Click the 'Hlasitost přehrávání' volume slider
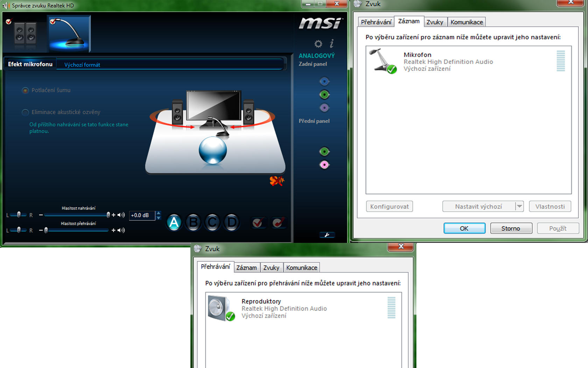Screen dimensions: 588x368 point(77,230)
